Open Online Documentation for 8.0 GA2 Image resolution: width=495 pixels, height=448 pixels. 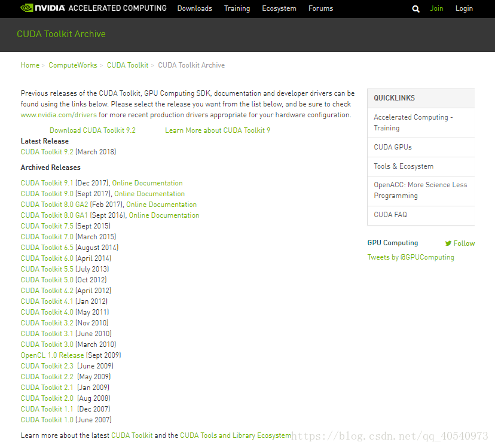161,205
